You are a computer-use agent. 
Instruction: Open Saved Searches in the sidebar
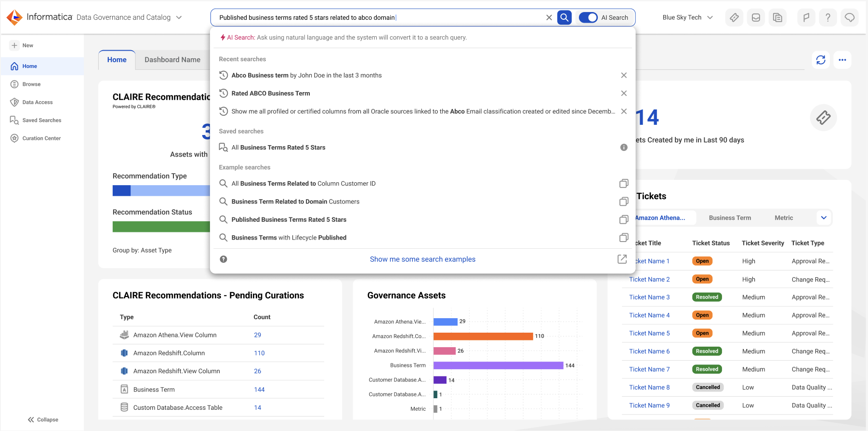tap(42, 120)
